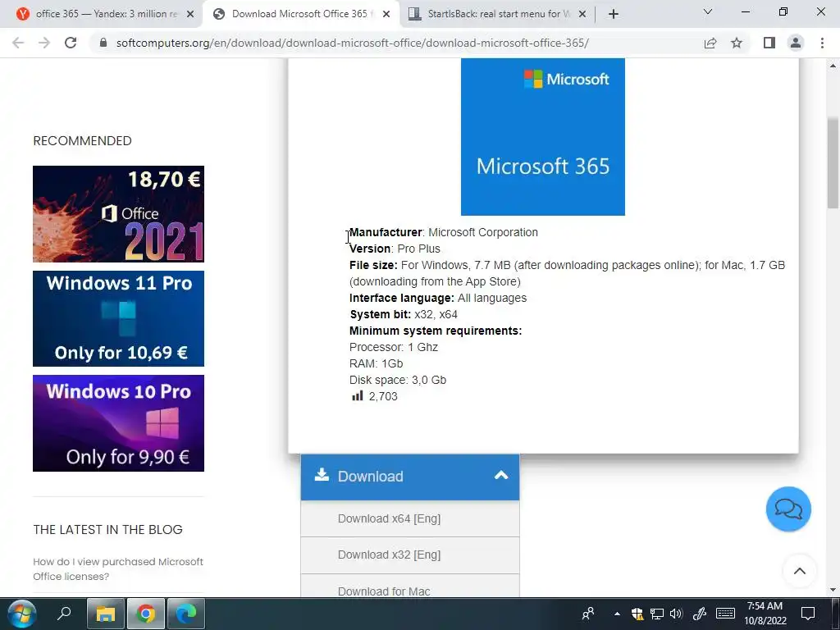Close the Download Microsoft Office 365 tab
The image size is (840, 630).
tap(386, 15)
